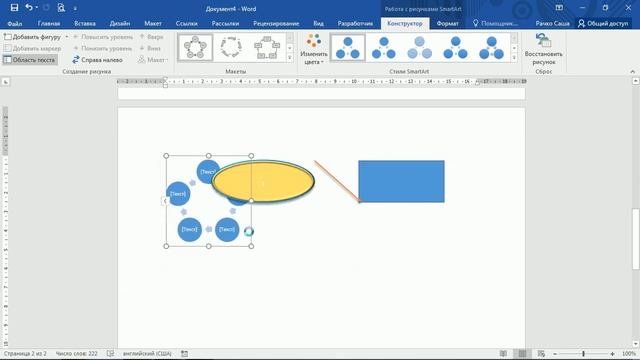Switch to the Главная ribbon tab
This screenshot has height=360, width=640.
coord(49,24)
